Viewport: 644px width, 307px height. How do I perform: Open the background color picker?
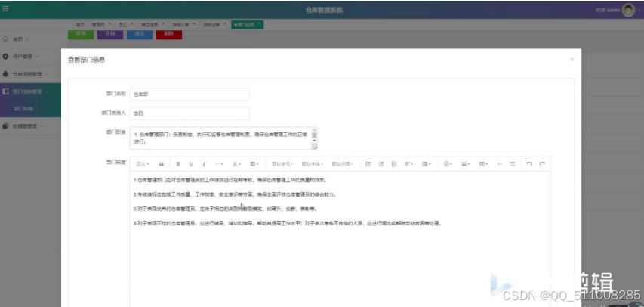click(x=254, y=164)
